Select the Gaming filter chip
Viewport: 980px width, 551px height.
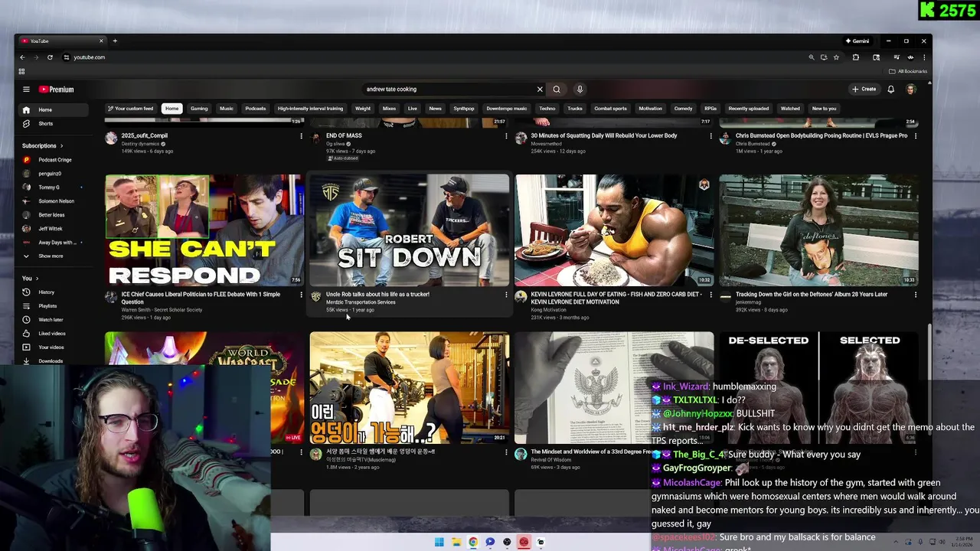[x=199, y=109]
